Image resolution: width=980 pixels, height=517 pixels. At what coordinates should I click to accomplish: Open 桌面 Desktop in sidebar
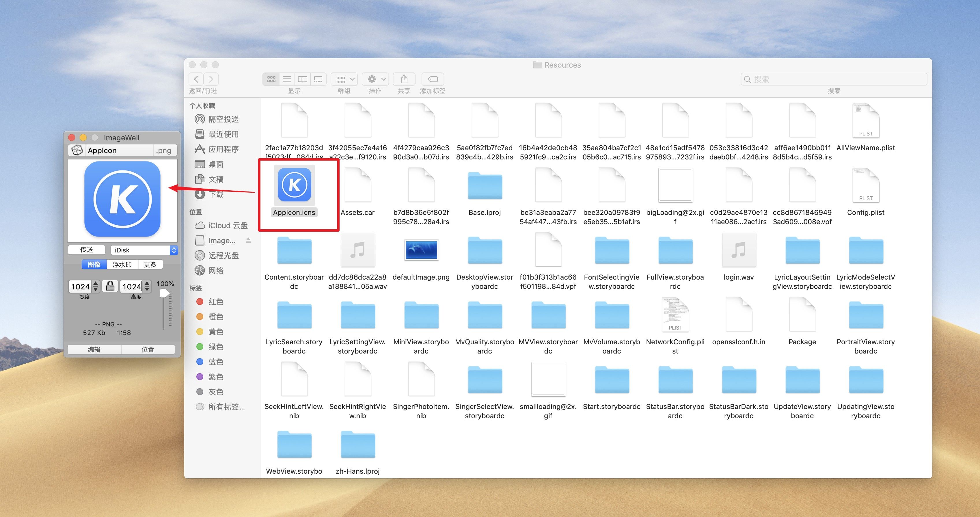click(209, 164)
